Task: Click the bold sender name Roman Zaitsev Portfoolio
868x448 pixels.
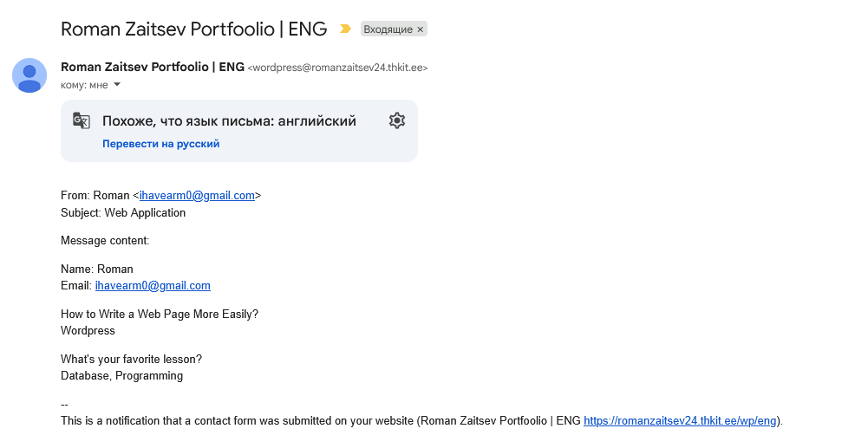Action: click(x=152, y=67)
